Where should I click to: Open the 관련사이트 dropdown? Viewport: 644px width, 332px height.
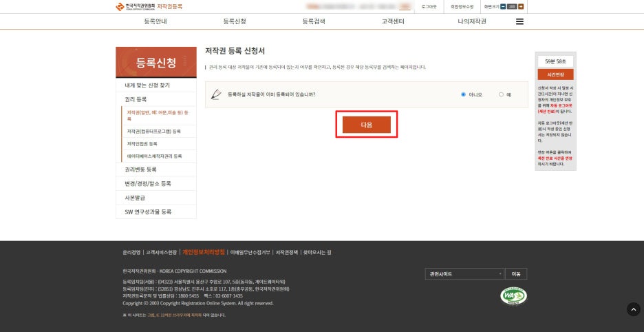464,274
